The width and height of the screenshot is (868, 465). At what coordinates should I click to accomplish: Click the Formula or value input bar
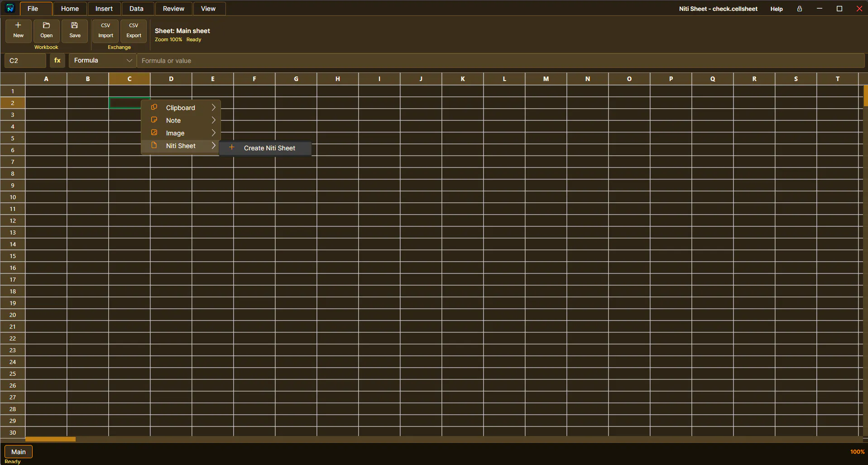click(501, 60)
